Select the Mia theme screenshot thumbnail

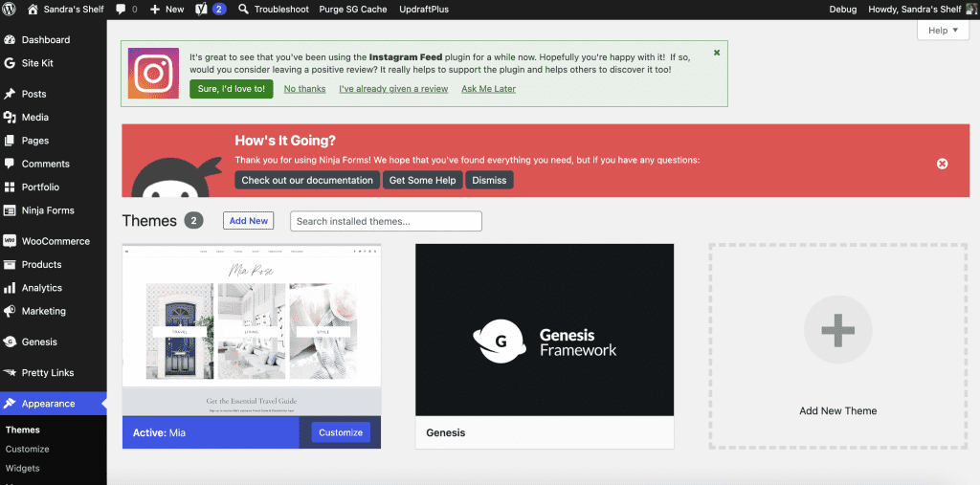(x=252, y=330)
